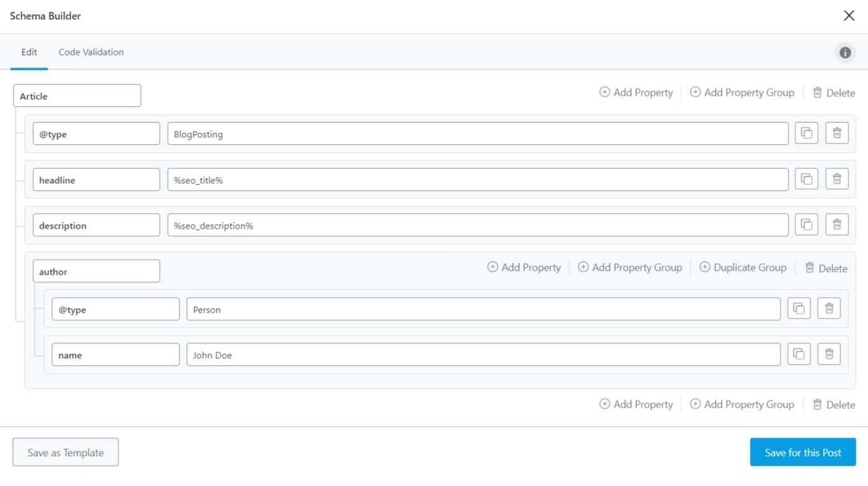
Task: Delete the BlogPosting @type property row
Action: 837,133
